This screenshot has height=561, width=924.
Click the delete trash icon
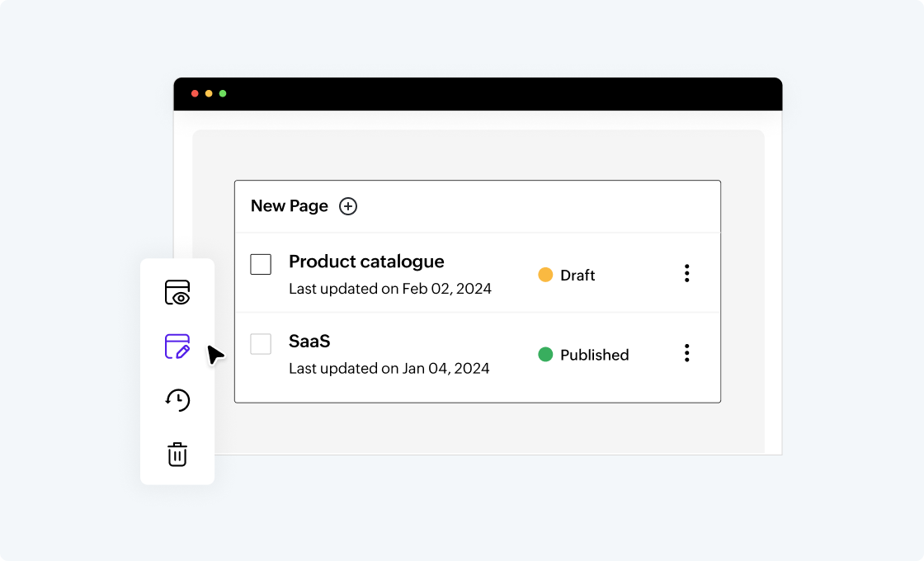tap(177, 454)
